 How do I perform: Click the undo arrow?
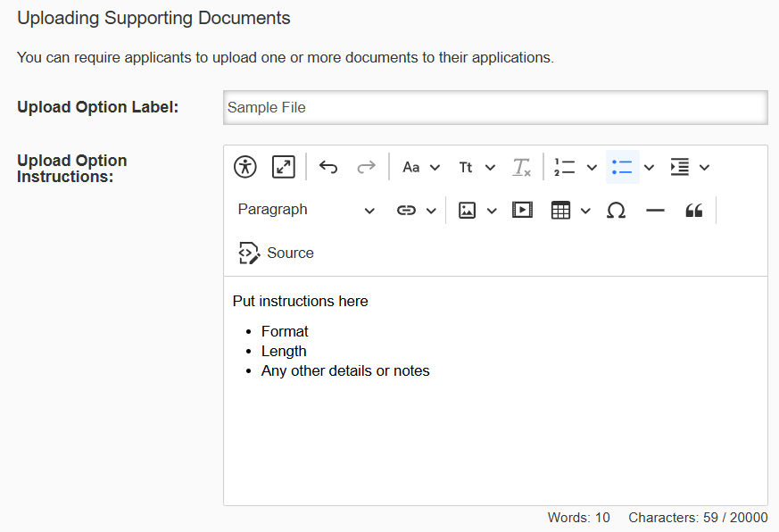[327, 167]
